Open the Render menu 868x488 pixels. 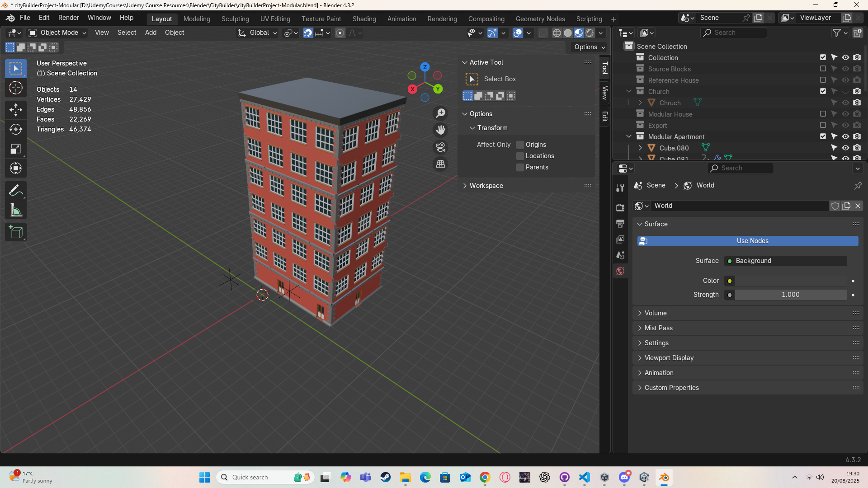tap(69, 18)
